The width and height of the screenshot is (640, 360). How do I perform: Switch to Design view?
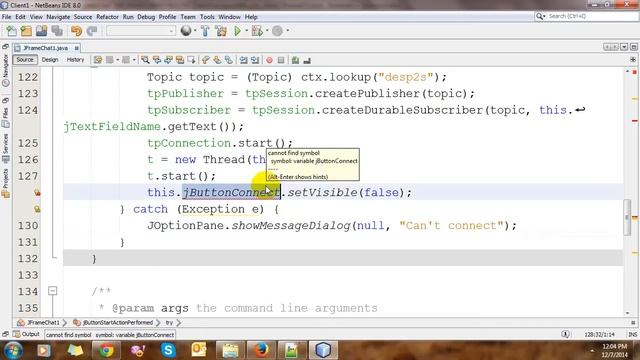click(50, 60)
